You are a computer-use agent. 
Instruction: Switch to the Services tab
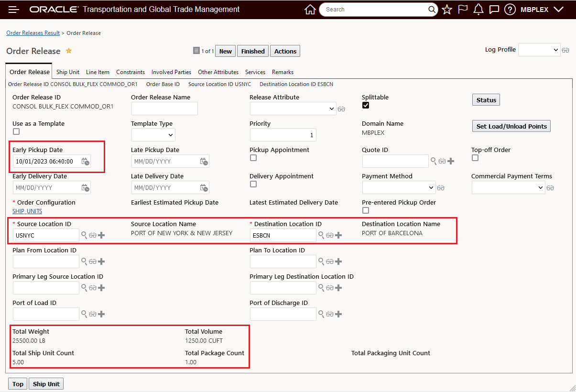pos(255,72)
